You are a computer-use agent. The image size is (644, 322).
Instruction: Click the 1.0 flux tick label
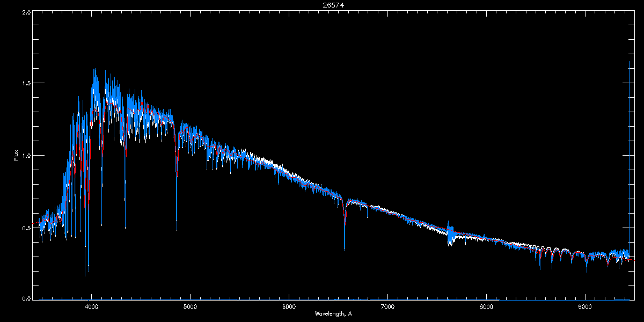click(x=26, y=155)
